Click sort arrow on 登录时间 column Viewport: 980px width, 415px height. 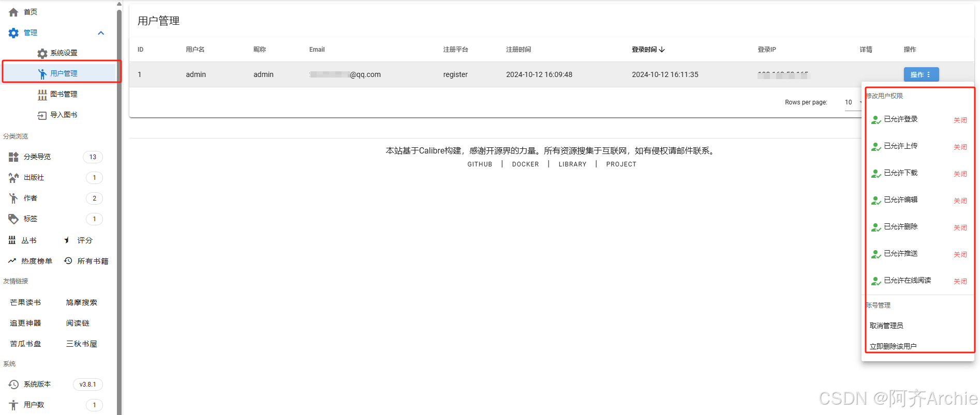click(x=662, y=50)
